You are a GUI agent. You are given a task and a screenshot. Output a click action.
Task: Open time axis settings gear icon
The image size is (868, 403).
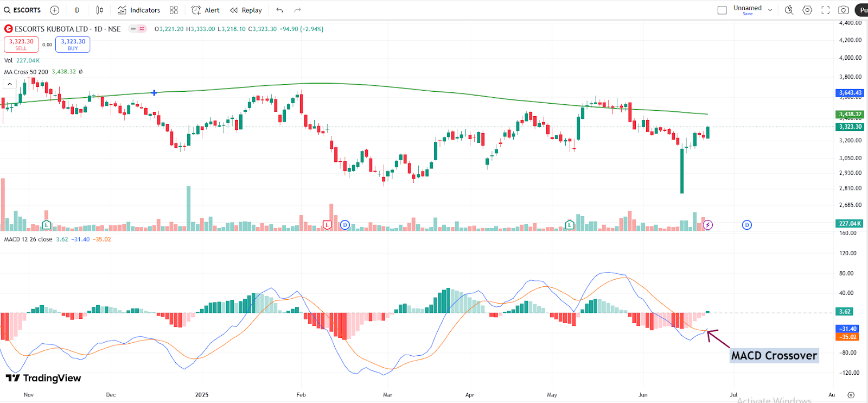click(851, 395)
